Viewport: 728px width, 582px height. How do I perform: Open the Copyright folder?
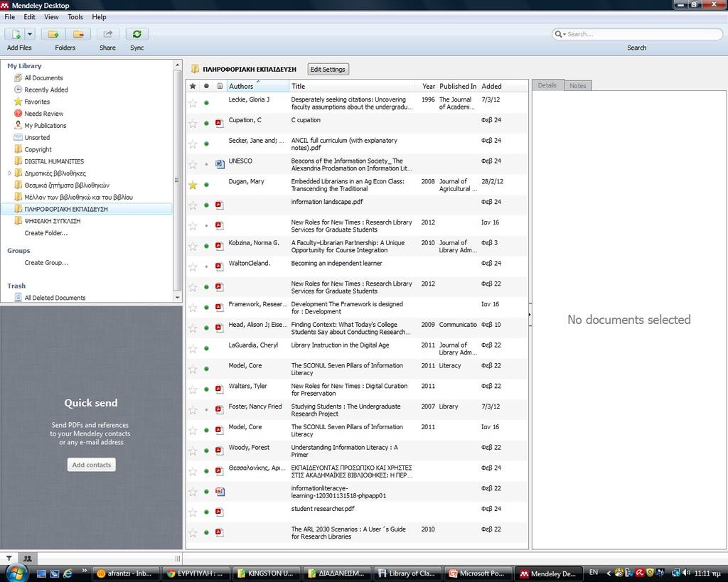[38, 149]
